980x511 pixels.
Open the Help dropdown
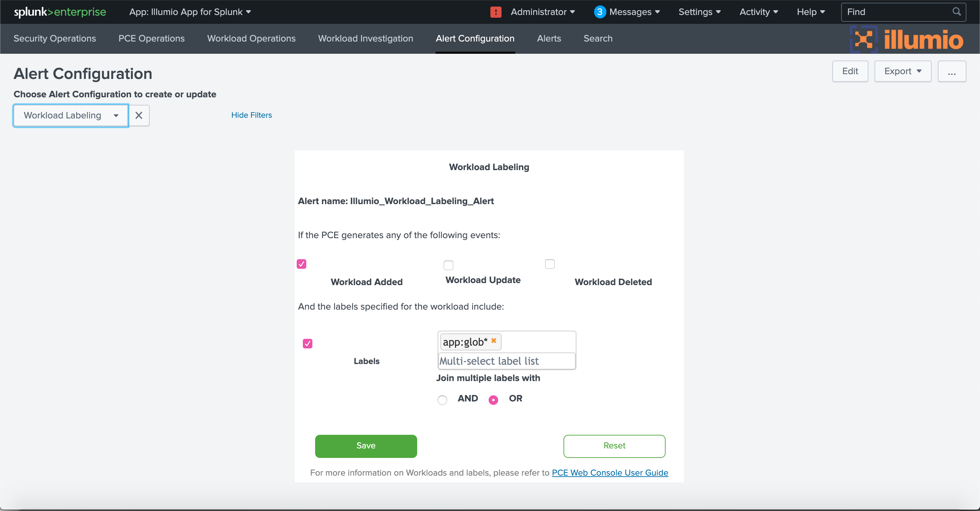click(811, 12)
